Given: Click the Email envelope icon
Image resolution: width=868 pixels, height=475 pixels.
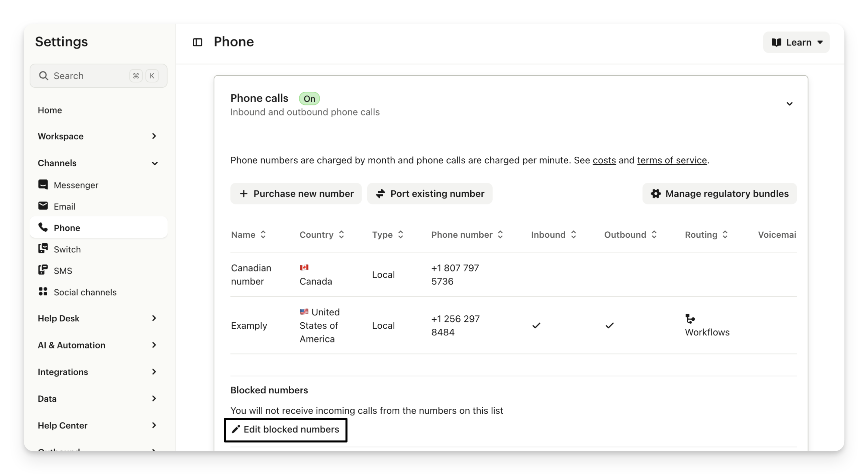Looking at the screenshot, I should pyautogui.click(x=43, y=206).
